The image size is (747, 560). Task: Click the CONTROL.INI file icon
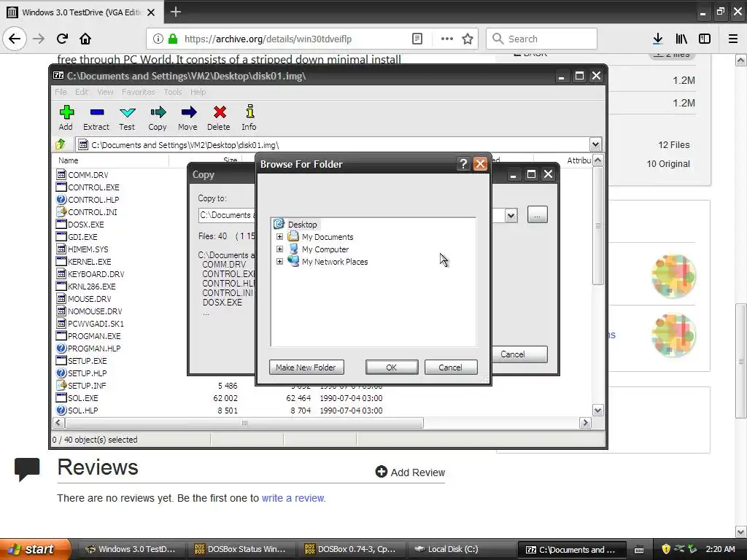(61, 212)
